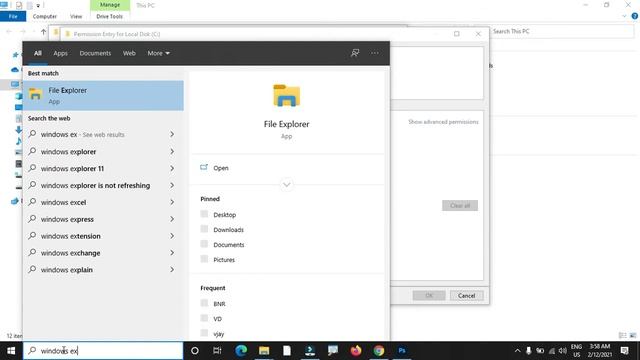Open the Action Center notifications icon
Screen dimensions: 640x360
click(624, 351)
